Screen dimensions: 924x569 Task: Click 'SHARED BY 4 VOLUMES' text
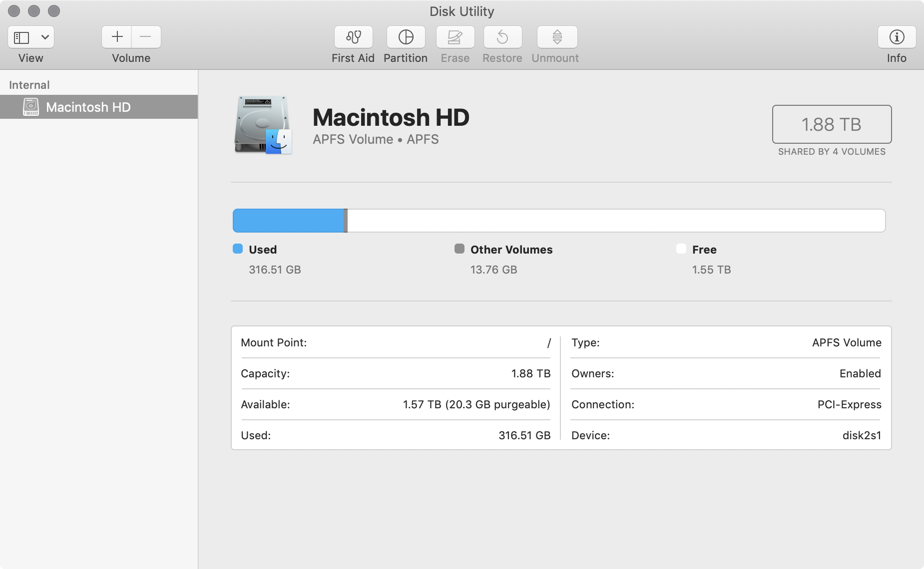pyautogui.click(x=832, y=152)
